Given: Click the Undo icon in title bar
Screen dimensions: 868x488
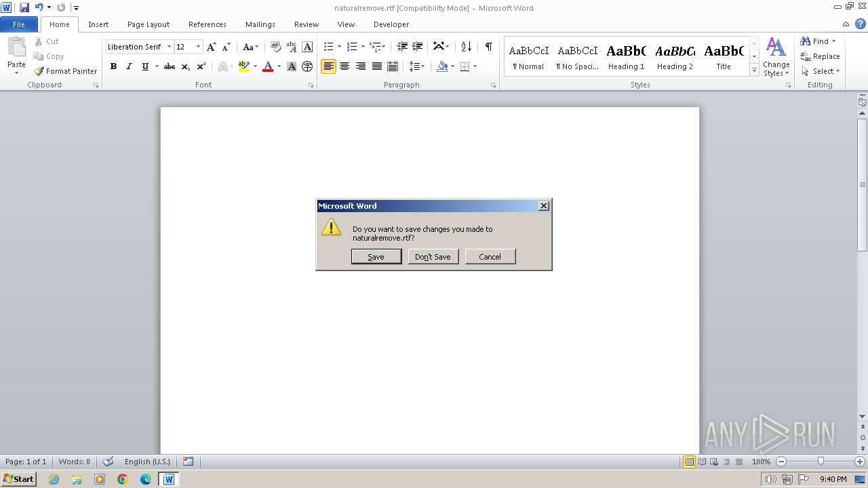Looking at the screenshot, I should (x=39, y=7).
